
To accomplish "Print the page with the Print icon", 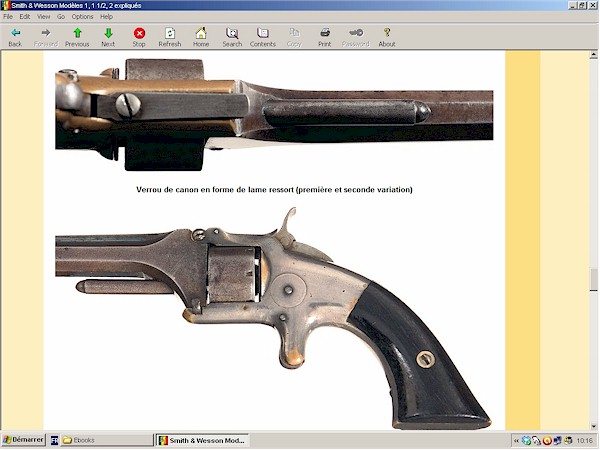I will (325, 38).
